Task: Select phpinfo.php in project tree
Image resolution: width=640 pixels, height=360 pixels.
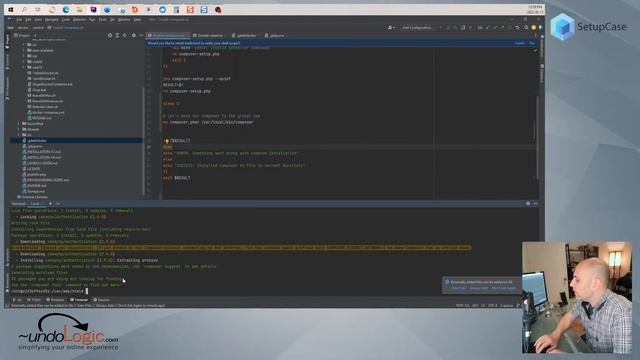Action: (34, 174)
